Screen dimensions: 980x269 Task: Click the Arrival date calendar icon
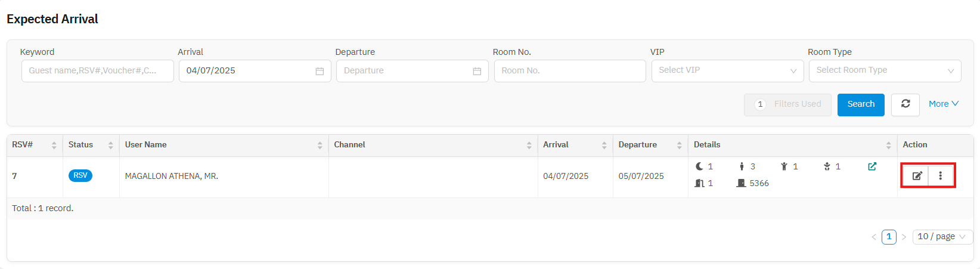click(320, 71)
